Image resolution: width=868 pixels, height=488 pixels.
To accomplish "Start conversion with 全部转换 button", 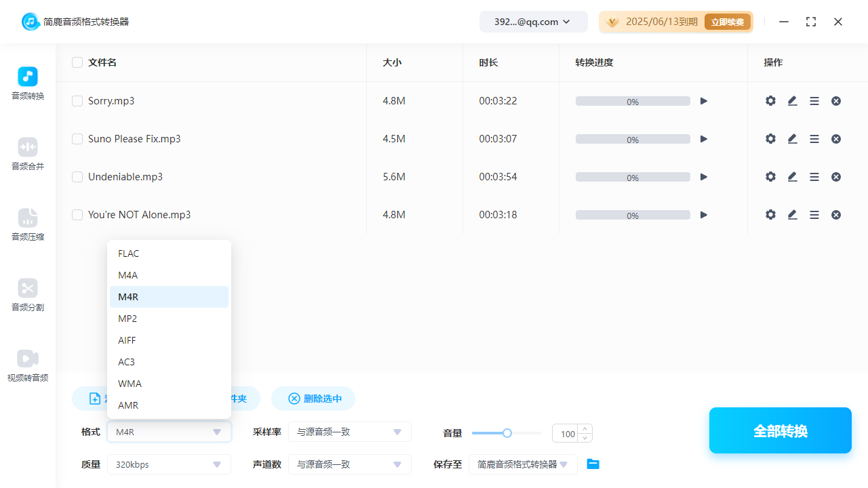I will (780, 430).
